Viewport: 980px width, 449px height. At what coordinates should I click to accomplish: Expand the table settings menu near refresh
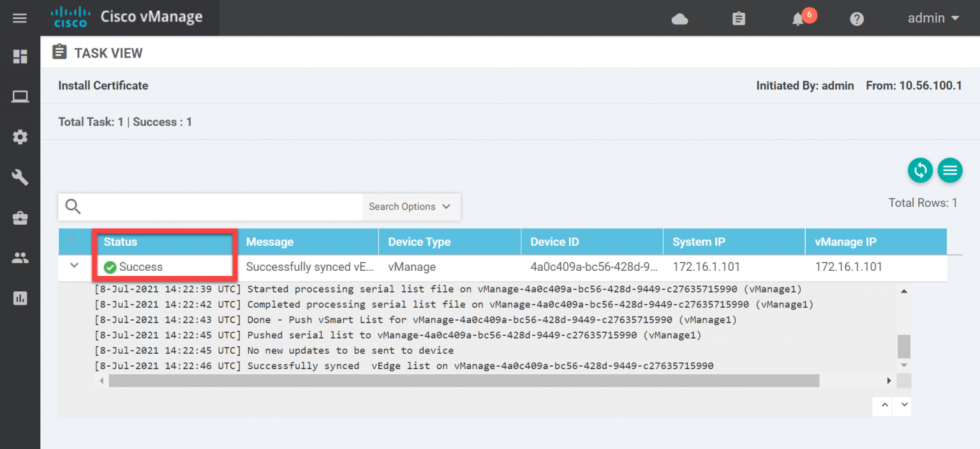[950, 170]
